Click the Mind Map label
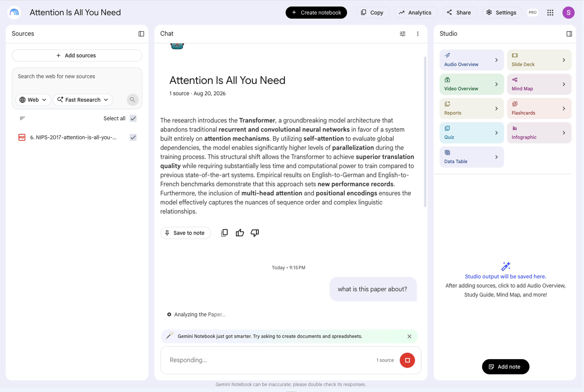 (x=522, y=89)
